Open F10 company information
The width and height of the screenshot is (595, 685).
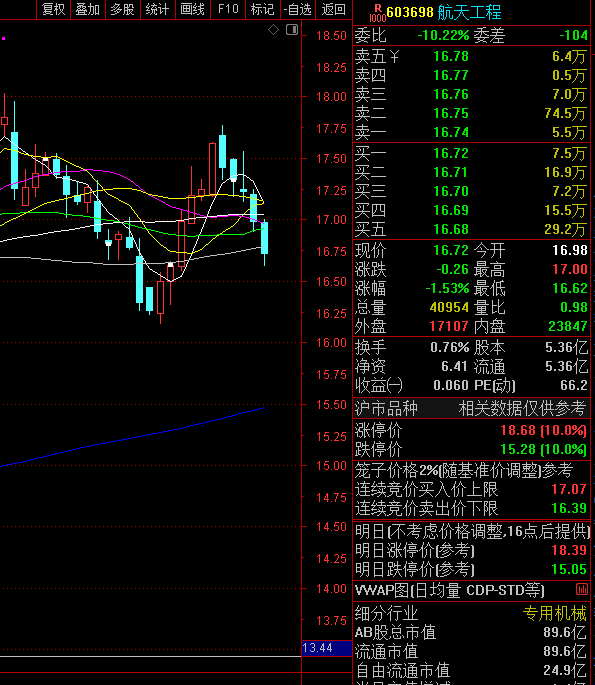tap(228, 9)
